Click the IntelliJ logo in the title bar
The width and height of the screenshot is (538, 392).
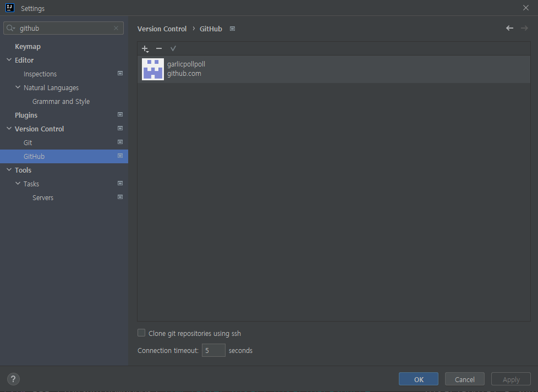point(10,8)
